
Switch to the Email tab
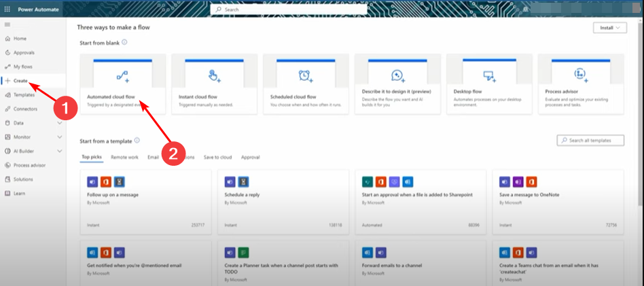tap(154, 158)
